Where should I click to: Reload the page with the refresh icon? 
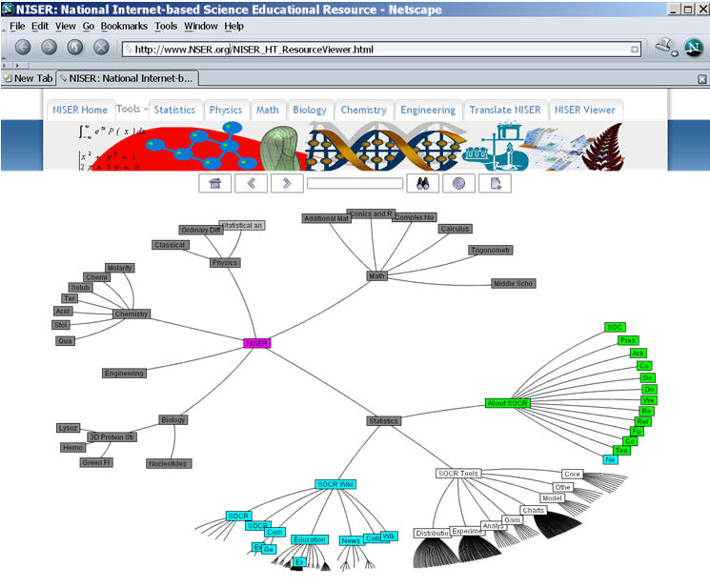click(75, 47)
